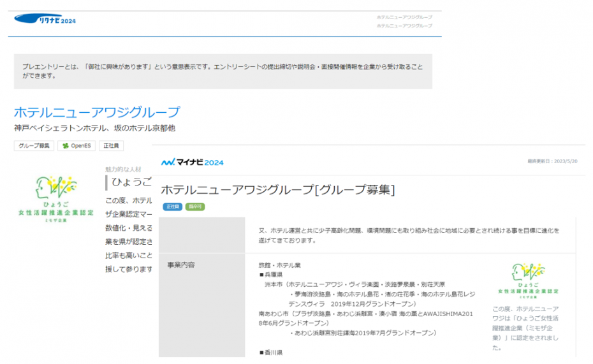593x364 pixels.
Task: Click the 旅館・ホテル業 line
Action: coord(279,265)
